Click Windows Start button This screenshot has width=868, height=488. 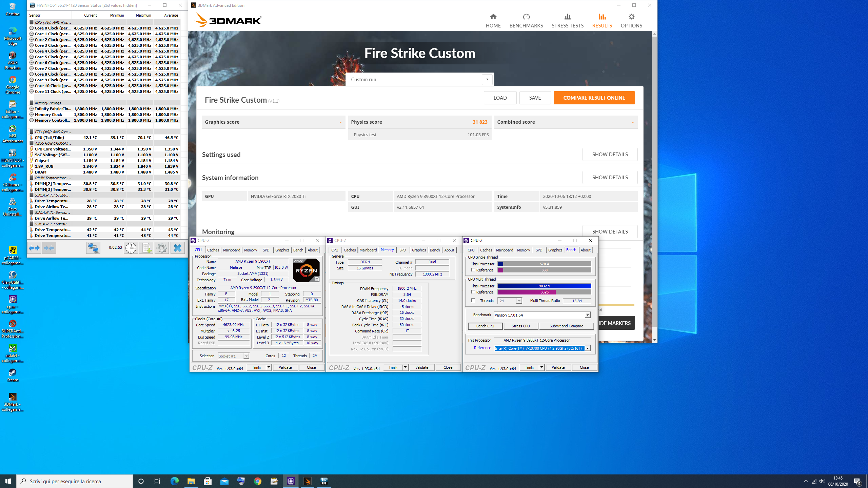pos(8,481)
